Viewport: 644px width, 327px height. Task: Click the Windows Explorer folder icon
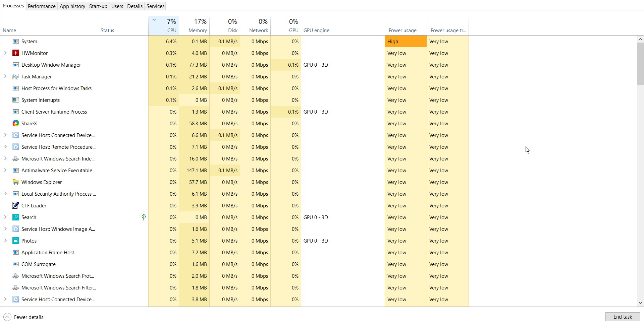click(16, 182)
